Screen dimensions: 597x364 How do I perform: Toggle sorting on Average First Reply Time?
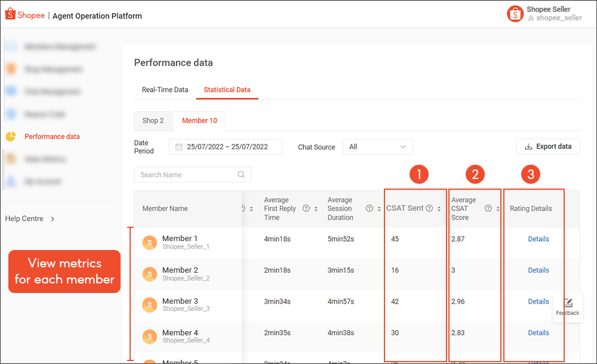click(316, 208)
